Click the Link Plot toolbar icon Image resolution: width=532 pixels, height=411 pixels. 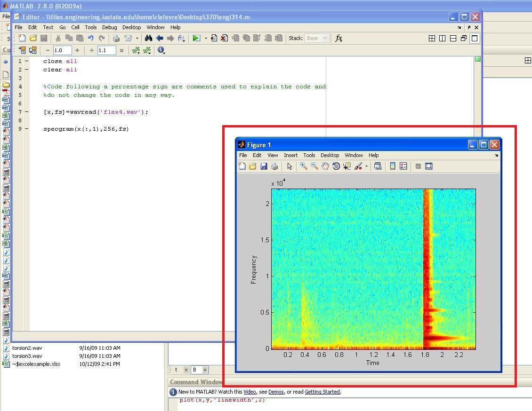(x=378, y=166)
